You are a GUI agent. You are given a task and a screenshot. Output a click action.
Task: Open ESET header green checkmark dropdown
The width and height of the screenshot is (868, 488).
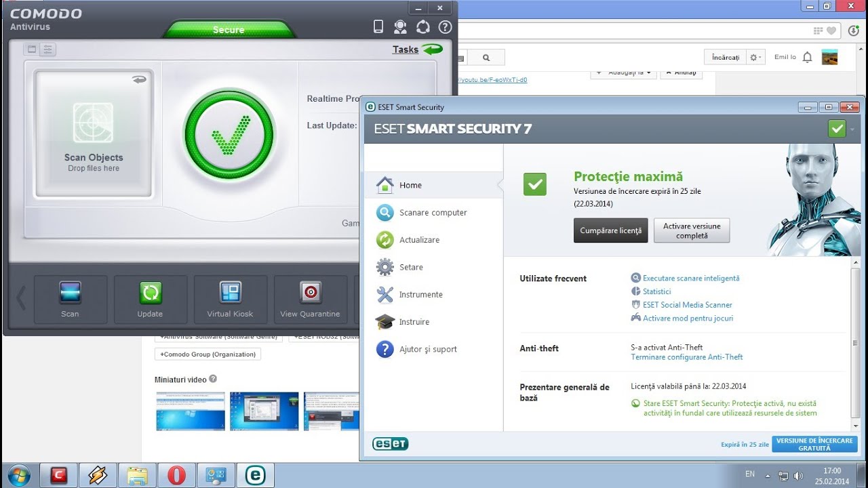pos(842,129)
